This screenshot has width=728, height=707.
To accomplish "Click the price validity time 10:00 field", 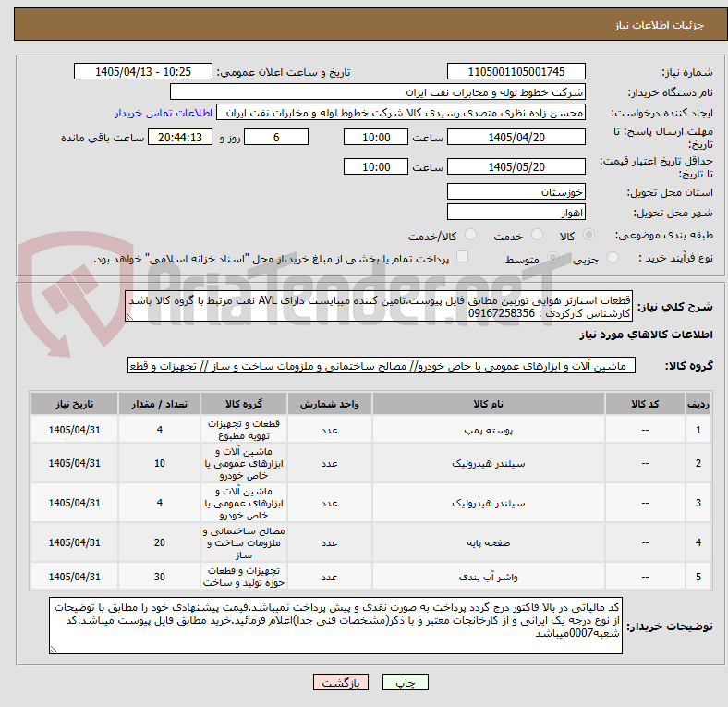I will [376, 166].
